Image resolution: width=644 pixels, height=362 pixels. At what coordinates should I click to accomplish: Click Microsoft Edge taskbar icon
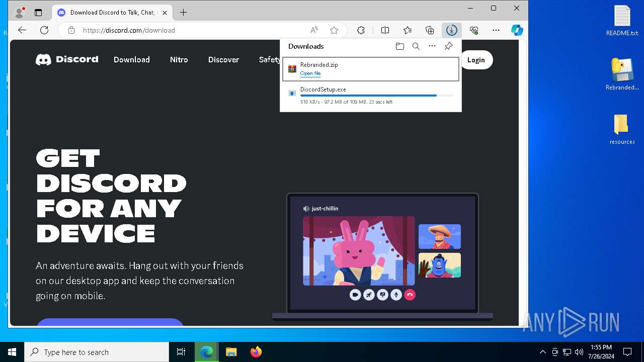coord(207,352)
